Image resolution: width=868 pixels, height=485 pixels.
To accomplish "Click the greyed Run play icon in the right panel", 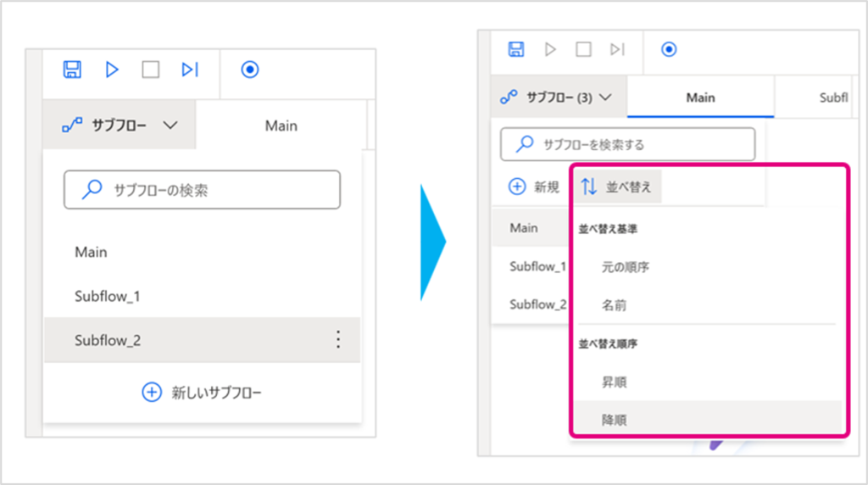I will pyautogui.click(x=549, y=49).
